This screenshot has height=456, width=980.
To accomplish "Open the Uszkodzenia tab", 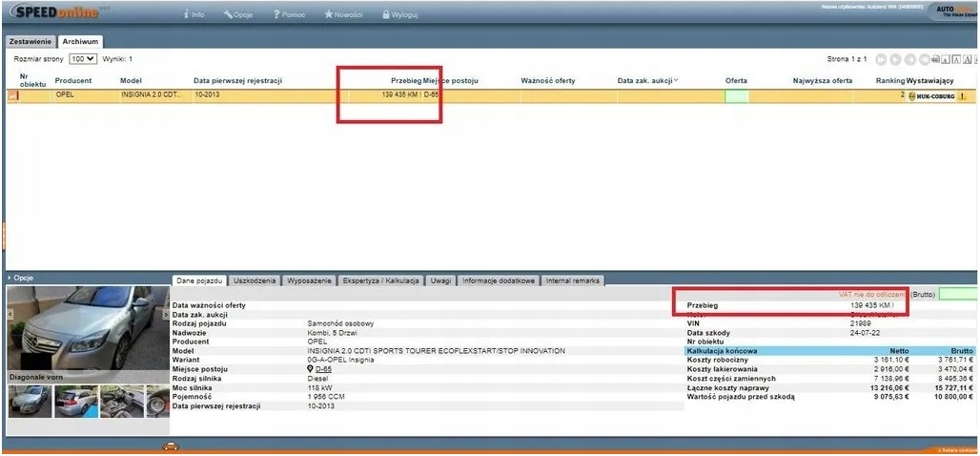I will pos(255,280).
